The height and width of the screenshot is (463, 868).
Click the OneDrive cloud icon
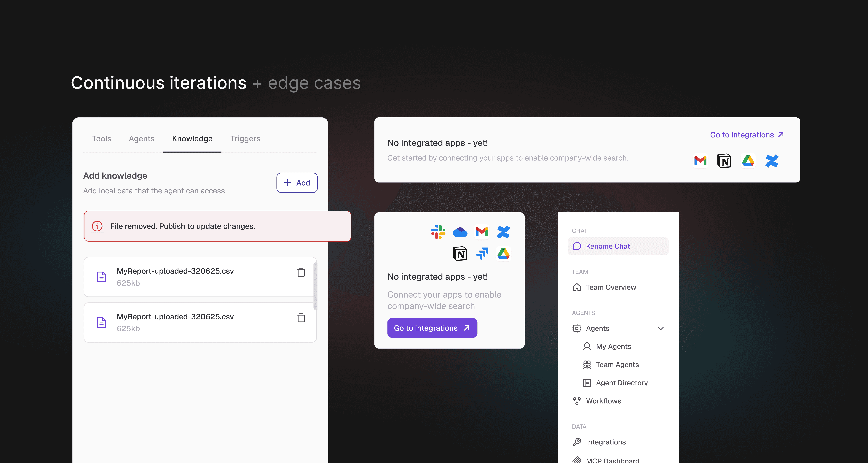[460, 232]
